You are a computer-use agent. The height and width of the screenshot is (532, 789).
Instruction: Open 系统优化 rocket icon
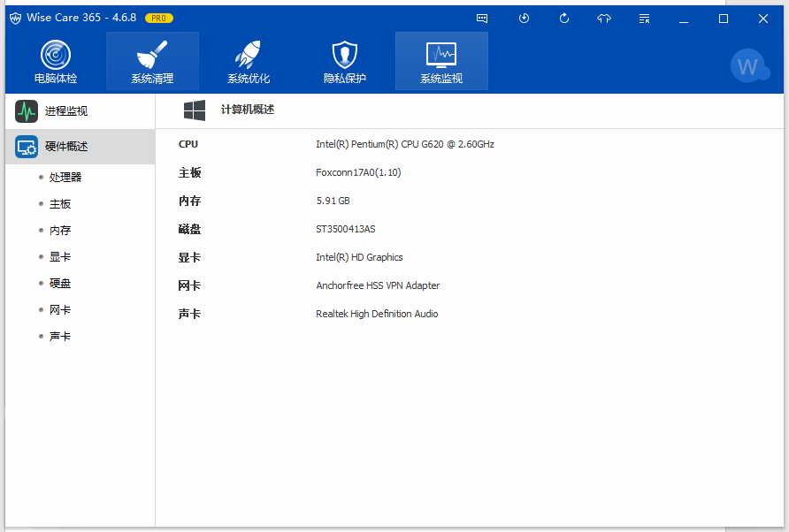point(249,62)
